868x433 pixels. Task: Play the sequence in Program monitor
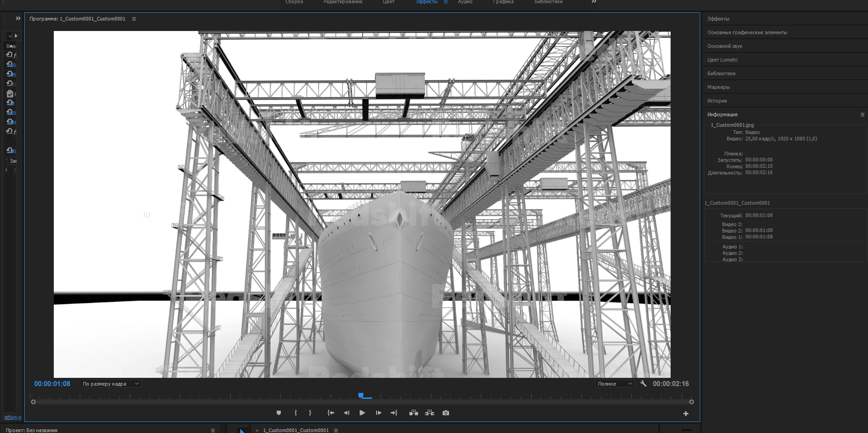pos(362,413)
